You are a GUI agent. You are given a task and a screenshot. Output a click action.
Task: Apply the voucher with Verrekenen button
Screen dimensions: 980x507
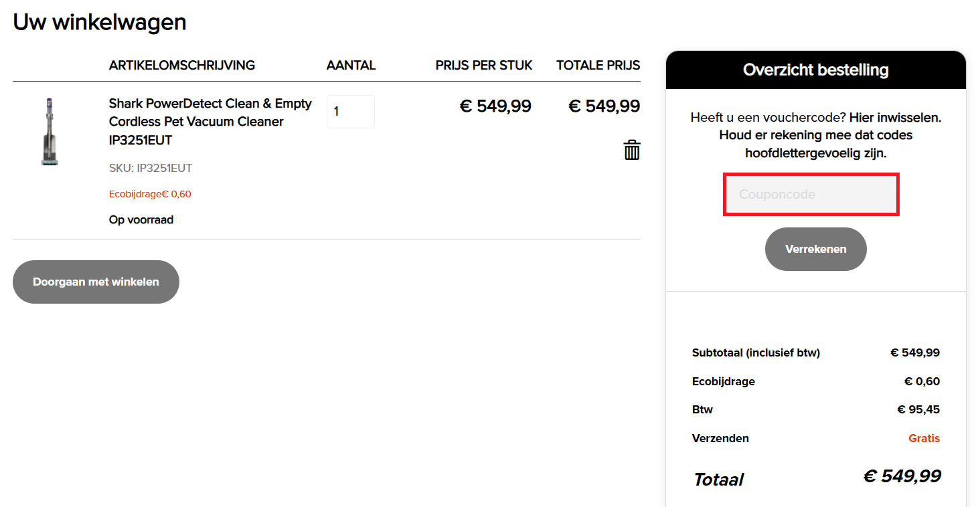815,249
